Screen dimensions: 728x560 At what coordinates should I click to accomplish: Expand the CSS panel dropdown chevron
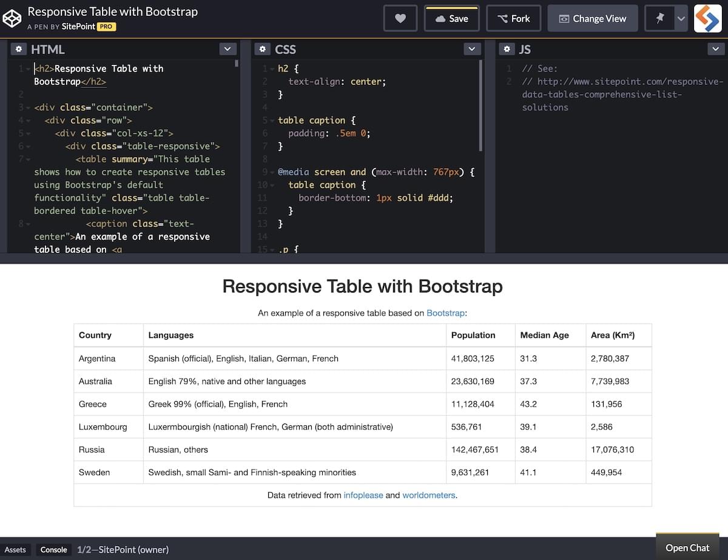472,49
